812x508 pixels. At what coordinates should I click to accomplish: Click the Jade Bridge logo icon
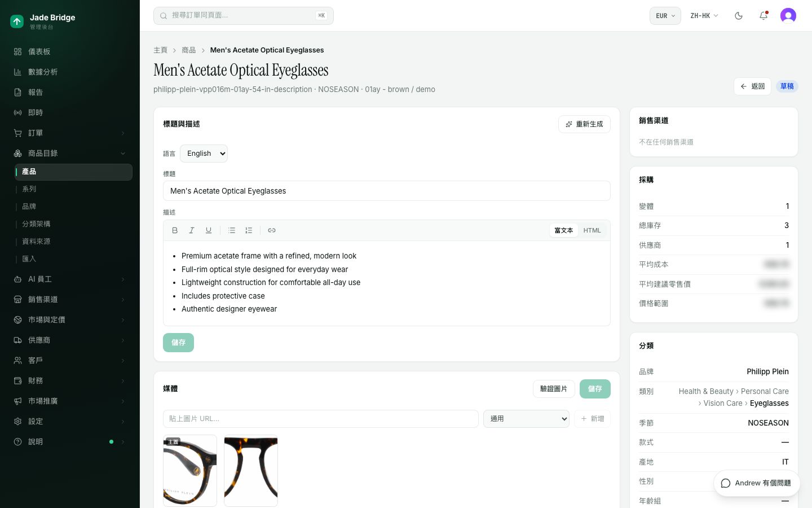click(17, 21)
